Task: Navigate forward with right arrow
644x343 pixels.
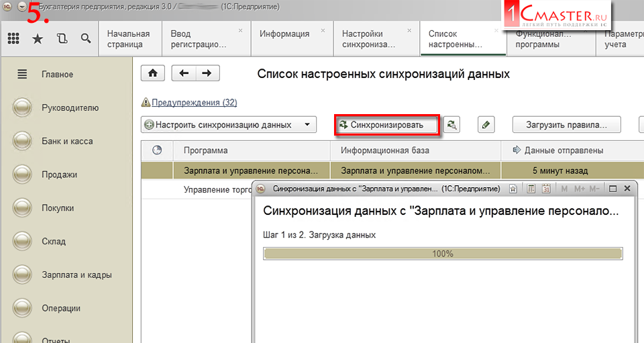Action: pos(207,73)
